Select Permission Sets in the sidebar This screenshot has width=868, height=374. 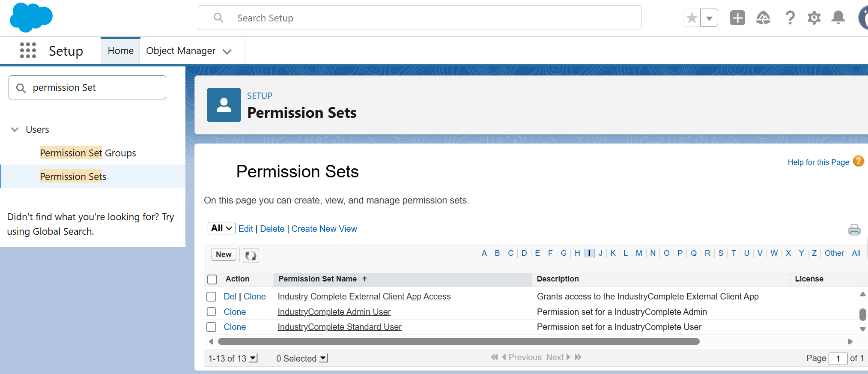click(73, 177)
